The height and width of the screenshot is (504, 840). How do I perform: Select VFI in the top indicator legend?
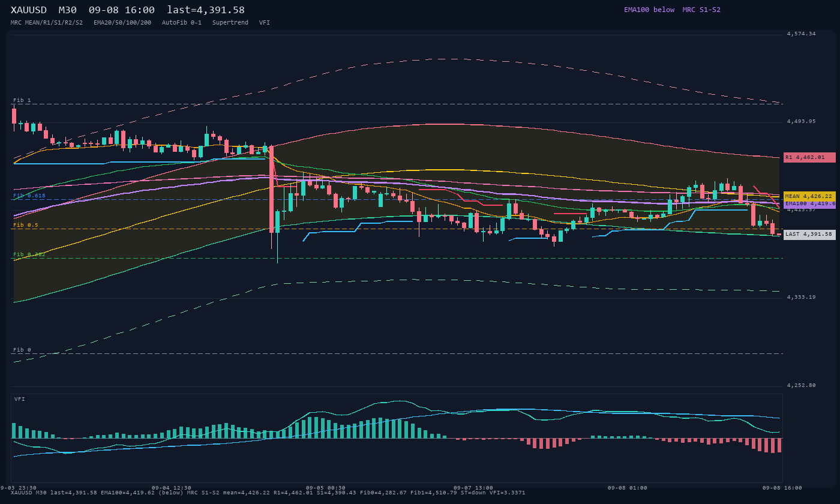coord(265,22)
